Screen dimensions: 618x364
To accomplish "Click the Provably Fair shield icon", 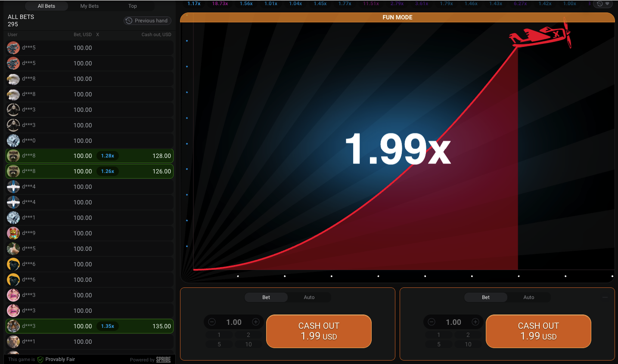I will tap(40, 359).
